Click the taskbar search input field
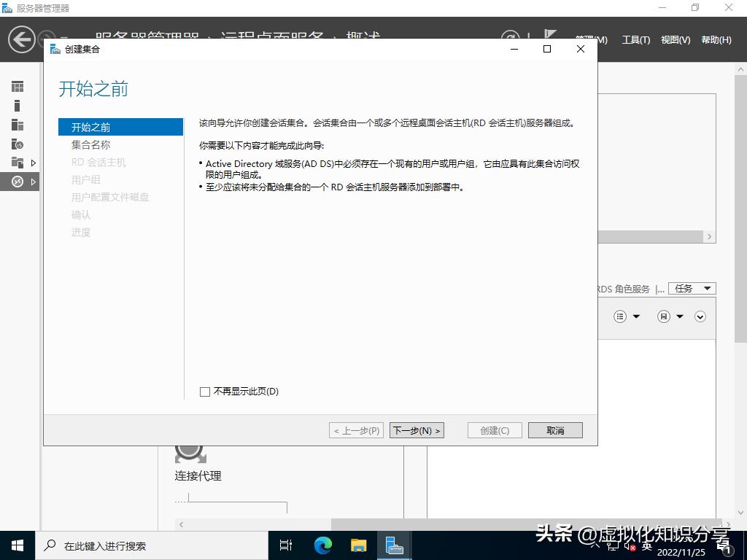The width and height of the screenshot is (747, 560). tap(131, 545)
